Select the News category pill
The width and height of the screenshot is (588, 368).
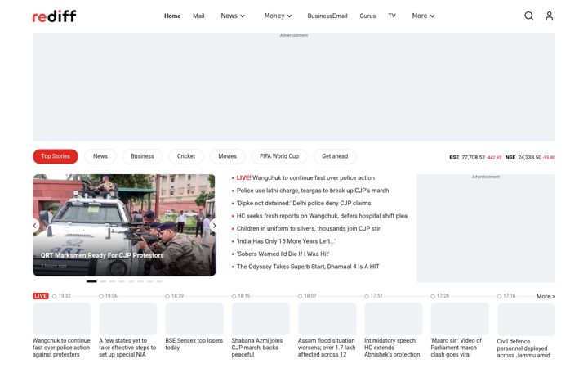100,156
